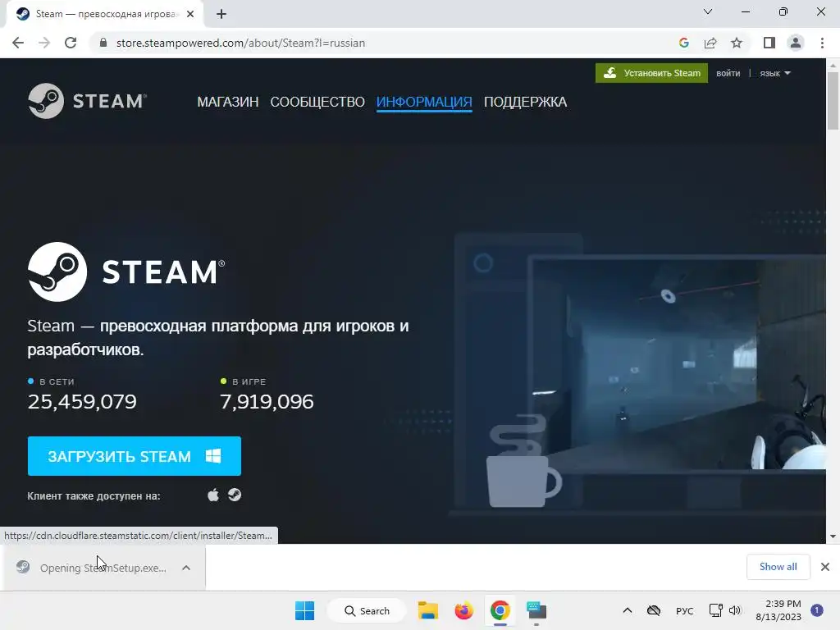Close the downloads bar
This screenshot has height=630, width=840.
(825, 567)
